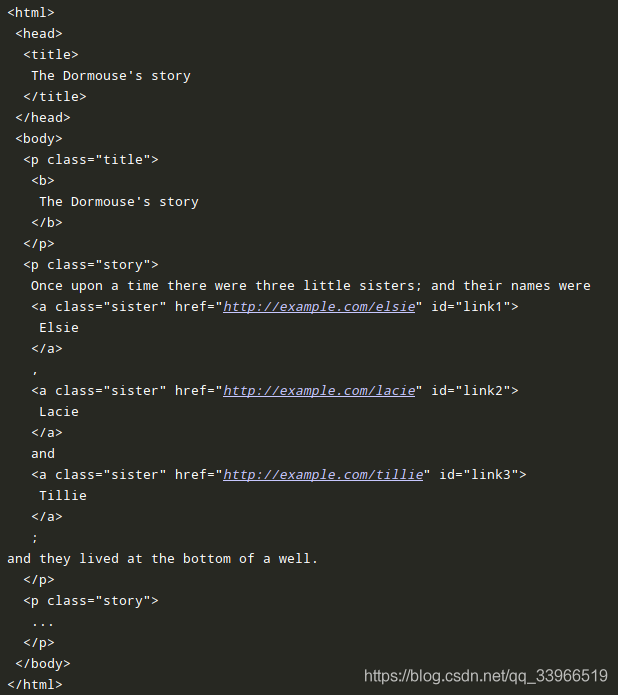The width and height of the screenshot is (618, 695).
Task: Select the opening <body> tag
Action: pyautogui.click(x=39, y=139)
